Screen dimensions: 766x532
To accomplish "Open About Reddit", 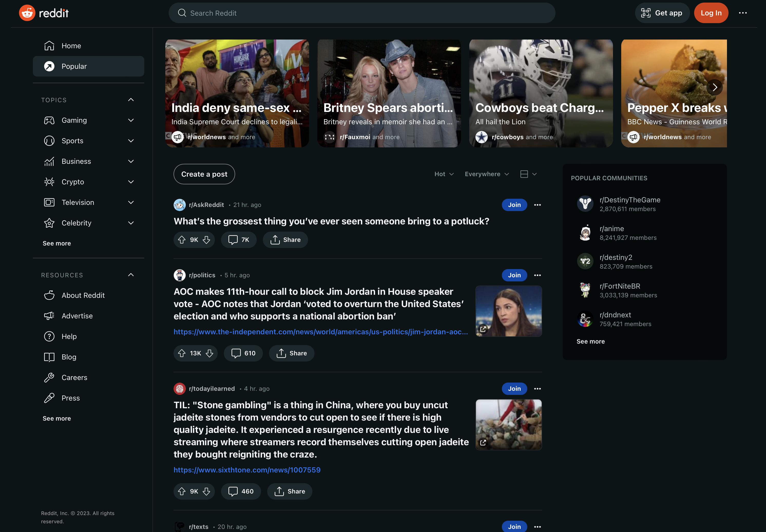I will tap(88, 295).
